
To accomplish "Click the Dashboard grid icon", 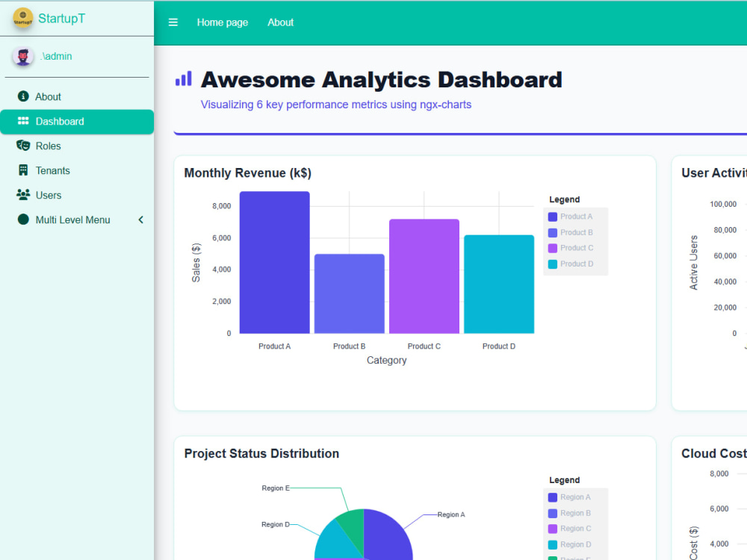I will point(23,121).
